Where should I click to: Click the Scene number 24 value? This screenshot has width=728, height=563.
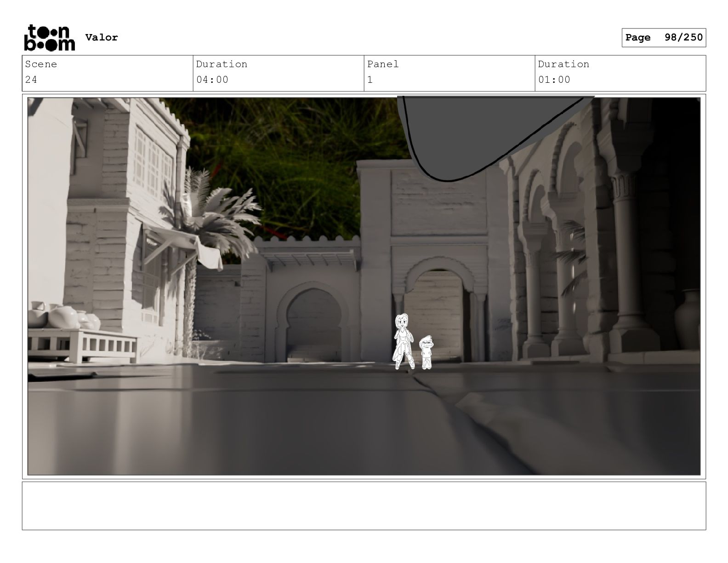click(31, 80)
